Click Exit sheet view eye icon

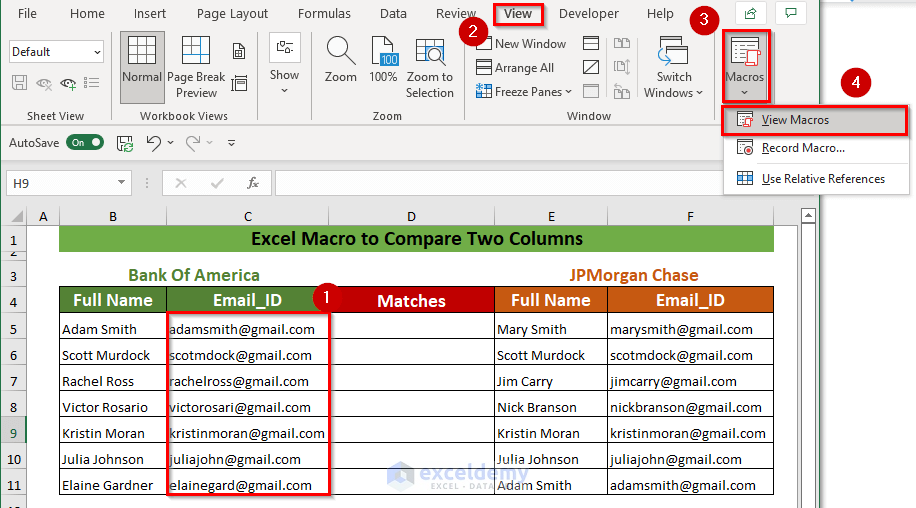tap(44, 83)
